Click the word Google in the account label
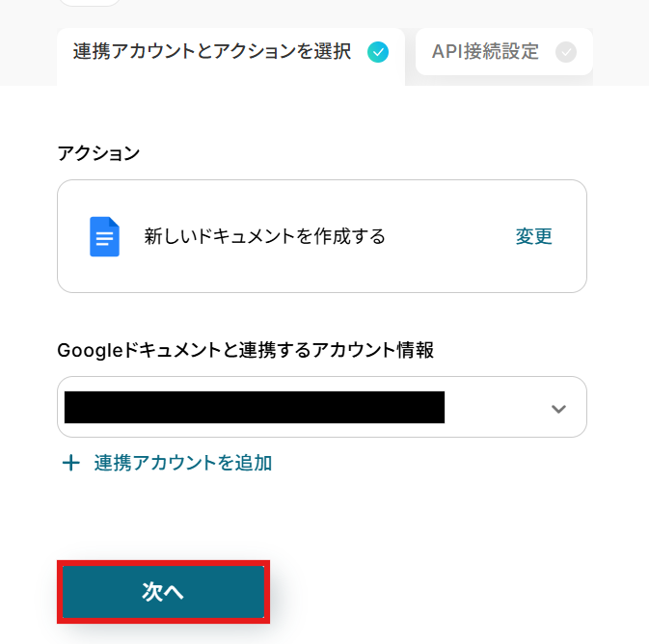 [x=86, y=351]
